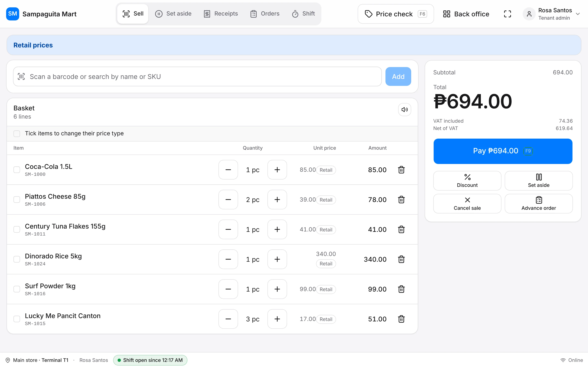Click the Cancel sale button
The width and height of the screenshot is (588, 368).
click(x=467, y=203)
